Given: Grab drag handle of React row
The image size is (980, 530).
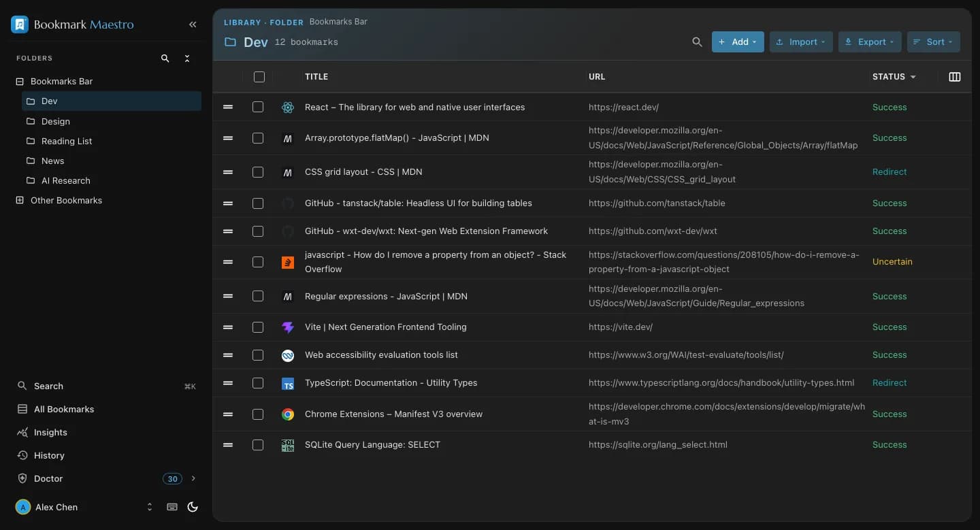Looking at the screenshot, I should [228, 107].
